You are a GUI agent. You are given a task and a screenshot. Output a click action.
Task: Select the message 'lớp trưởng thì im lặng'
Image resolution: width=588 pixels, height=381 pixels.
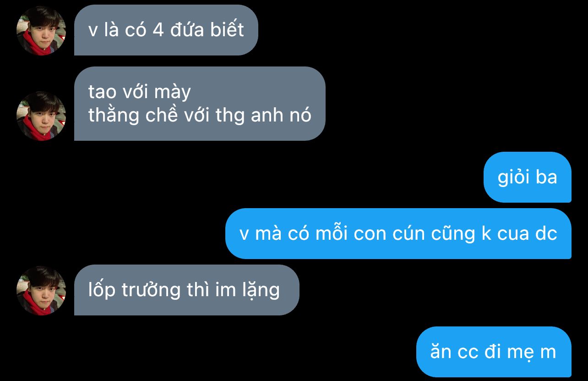click(x=186, y=290)
